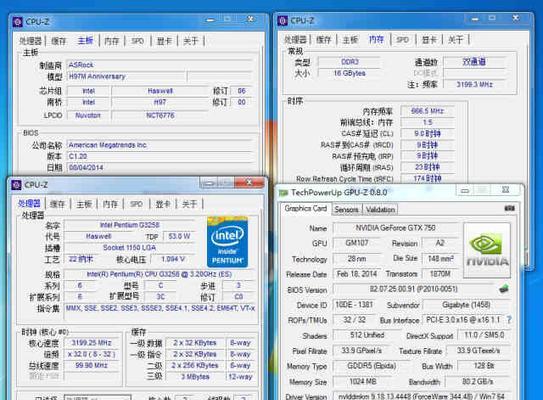The height and width of the screenshot is (400, 543).
Task: Open the SPD tab in the front CPU-Z window
Action: (x=136, y=204)
